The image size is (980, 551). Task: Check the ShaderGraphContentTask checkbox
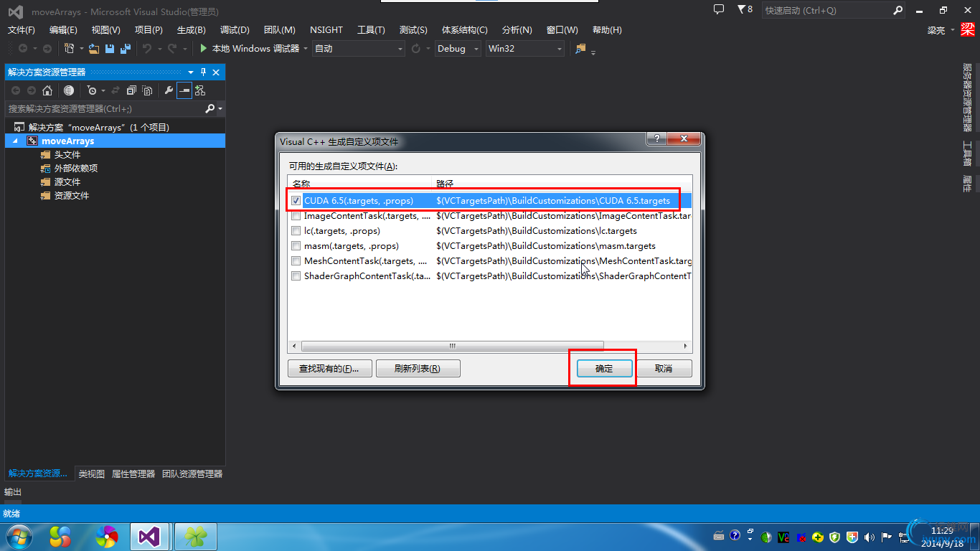pos(296,276)
